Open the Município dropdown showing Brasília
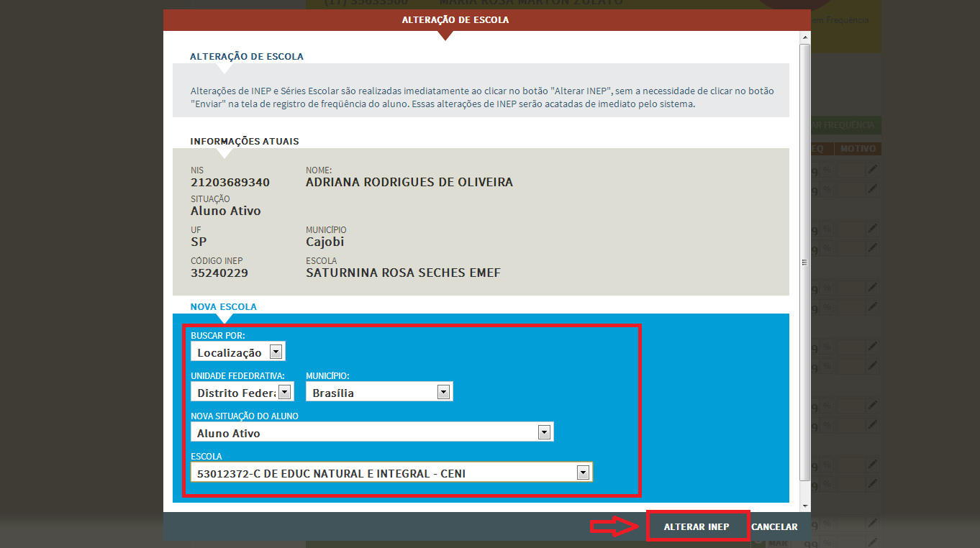Image resolution: width=980 pixels, height=548 pixels. tap(379, 392)
